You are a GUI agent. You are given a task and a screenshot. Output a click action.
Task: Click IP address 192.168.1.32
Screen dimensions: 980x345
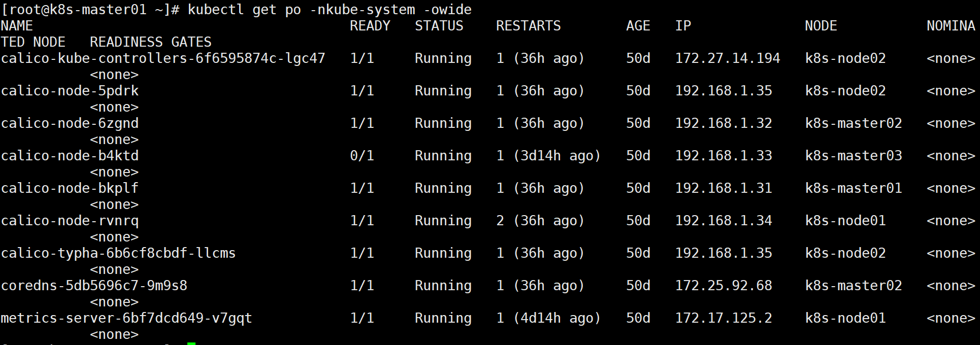tap(724, 123)
